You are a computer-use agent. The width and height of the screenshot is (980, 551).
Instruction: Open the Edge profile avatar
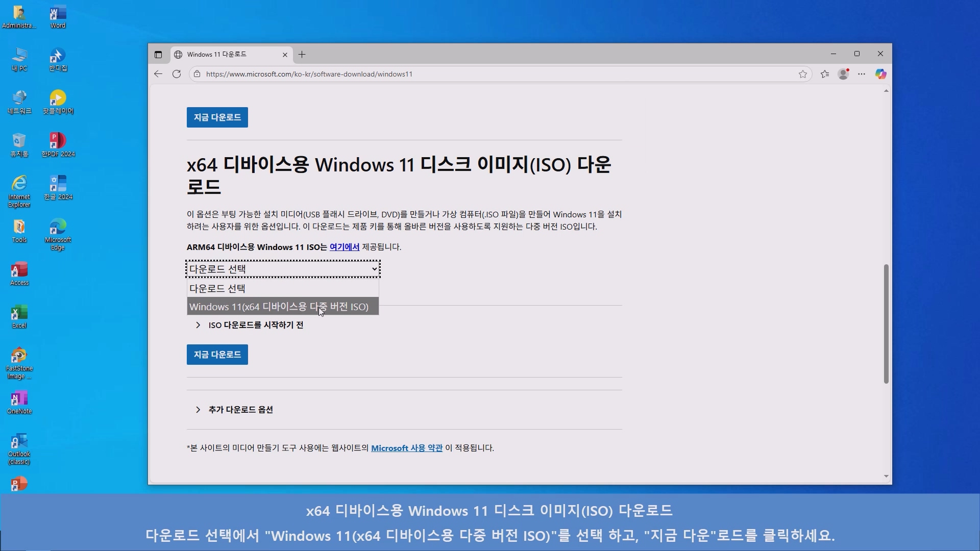pyautogui.click(x=843, y=74)
